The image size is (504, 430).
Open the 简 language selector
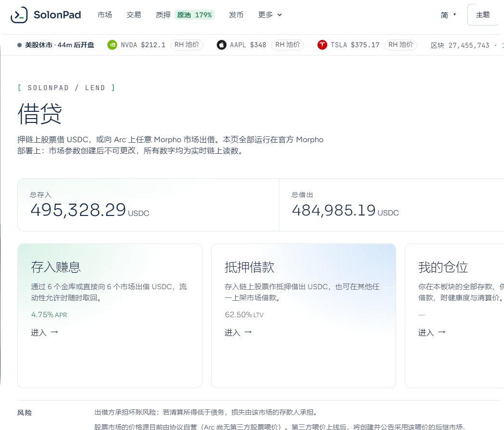point(448,15)
